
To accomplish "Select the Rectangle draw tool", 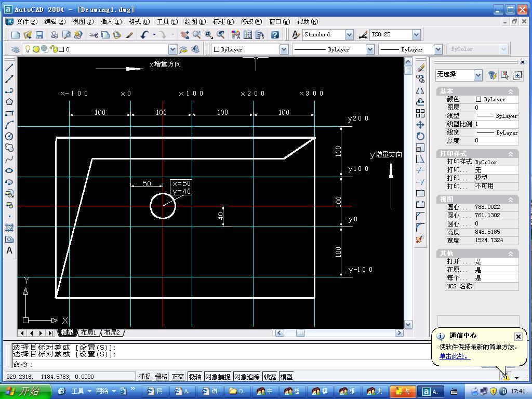I will (9, 113).
